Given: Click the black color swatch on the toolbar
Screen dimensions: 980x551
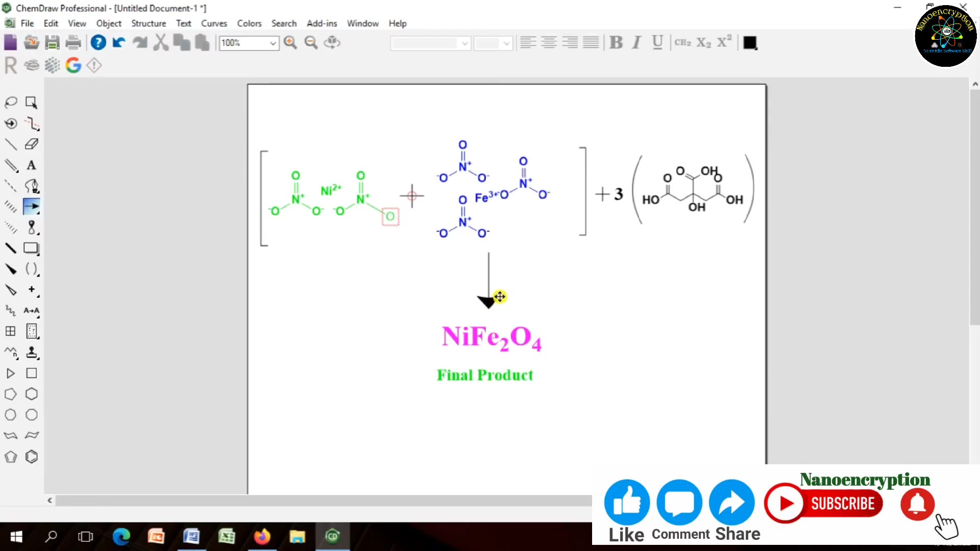Looking at the screenshot, I should pyautogui.click(x=749, y=43).
